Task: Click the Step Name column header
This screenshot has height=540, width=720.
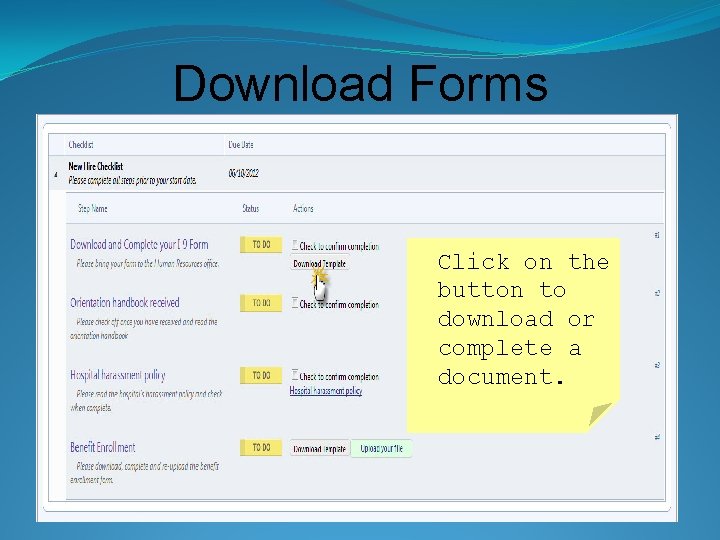Action: coord(93,208)
